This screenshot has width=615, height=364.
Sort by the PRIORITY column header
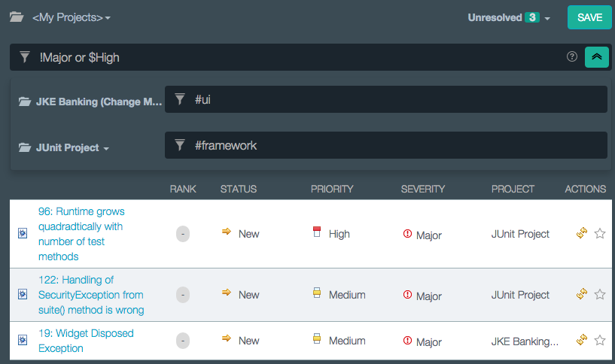(x=332, y=189)
